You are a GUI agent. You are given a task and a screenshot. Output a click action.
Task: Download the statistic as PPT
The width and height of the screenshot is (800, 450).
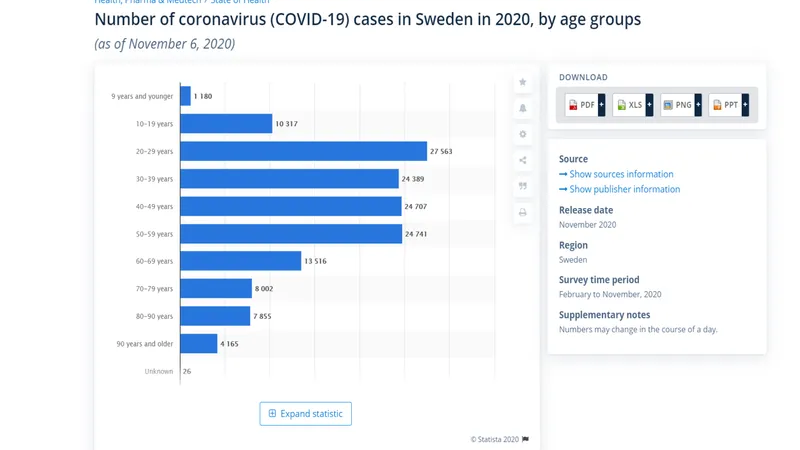click(725, 105)
